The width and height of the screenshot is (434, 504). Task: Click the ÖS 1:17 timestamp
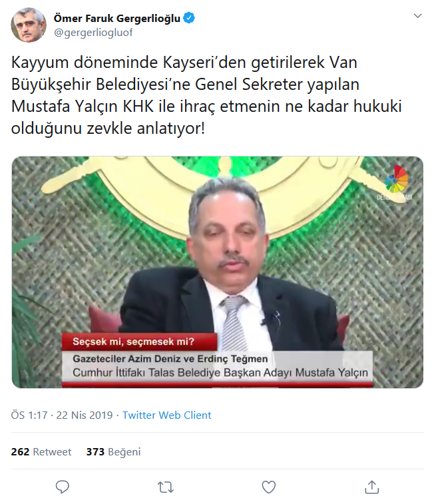coord(29,415)
